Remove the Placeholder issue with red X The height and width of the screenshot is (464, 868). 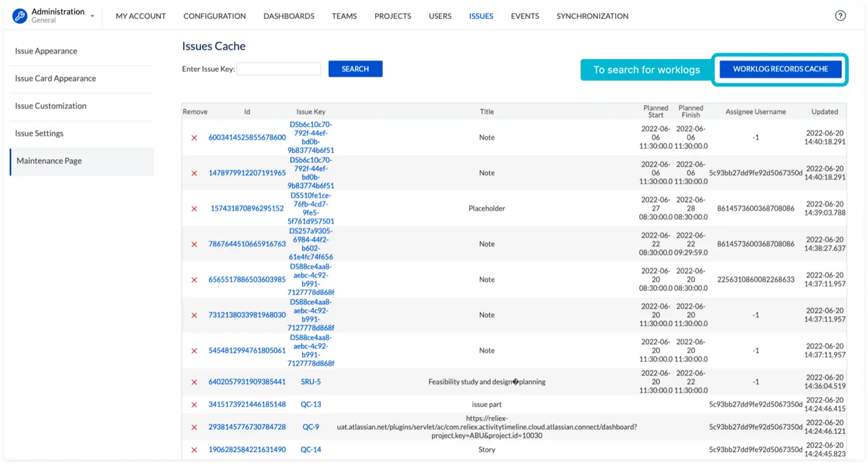click(194, 209)
